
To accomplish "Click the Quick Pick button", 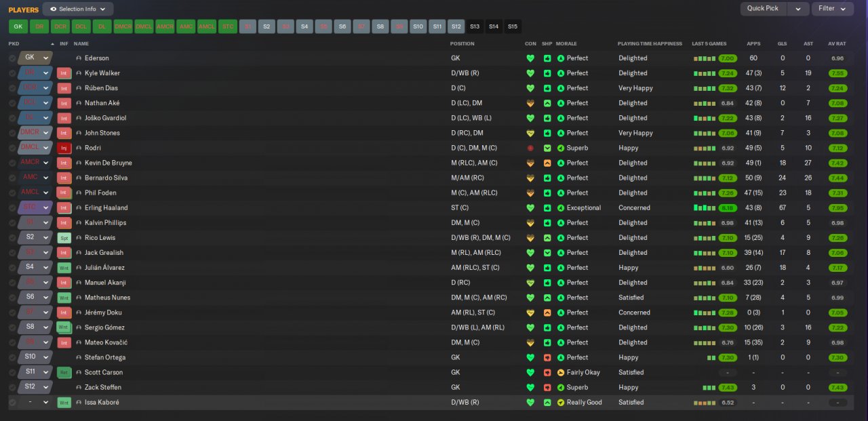I will pyautogui.click(x=764, y=9).
